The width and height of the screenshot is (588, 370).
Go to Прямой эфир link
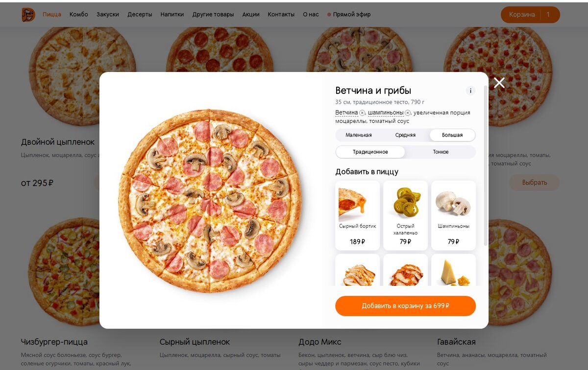pos(349,15)
